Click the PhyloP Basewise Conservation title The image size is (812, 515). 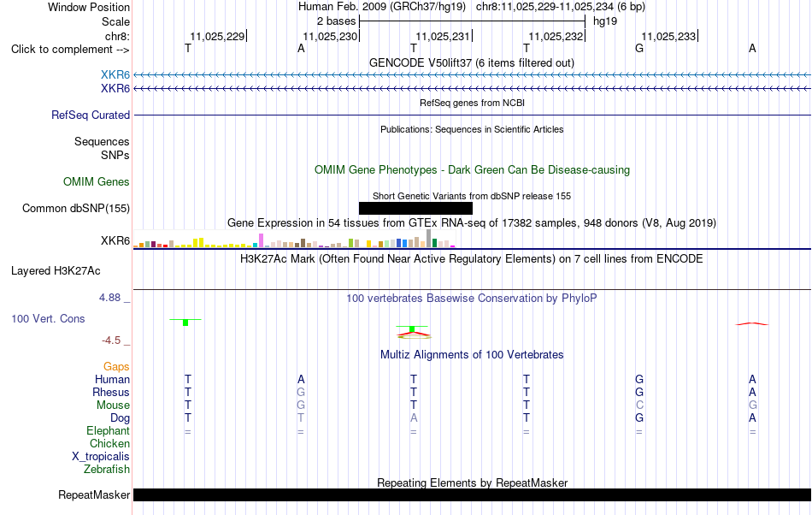pyautogui.click(x=472, y=298)
